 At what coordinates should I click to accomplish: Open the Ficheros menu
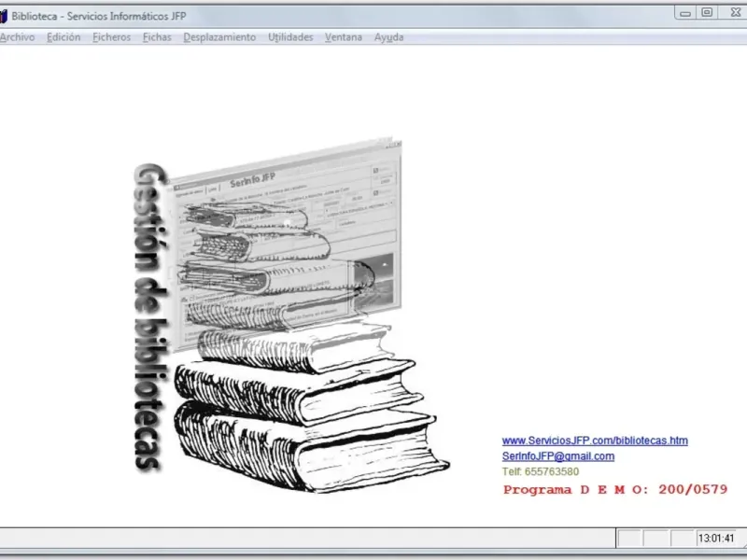[x=111, y=37]
